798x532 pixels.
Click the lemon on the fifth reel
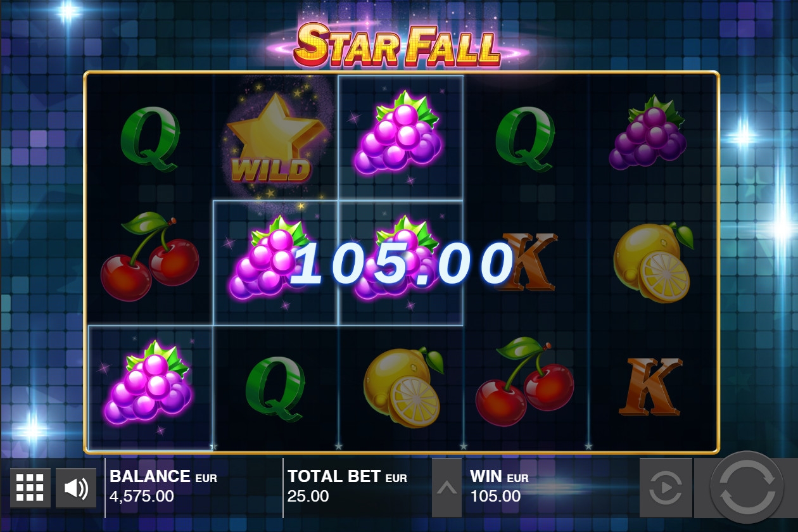pos(652,262)
